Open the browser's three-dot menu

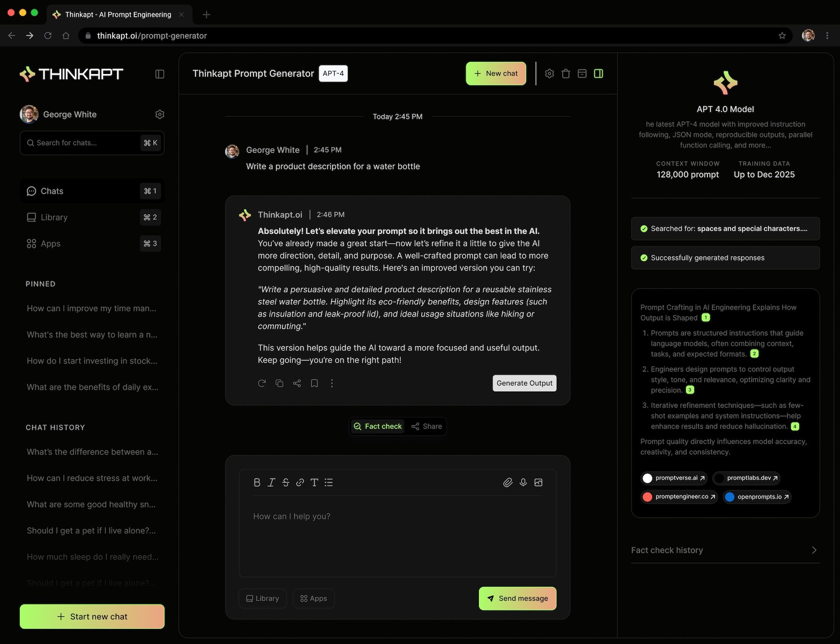pyautogui.click(x=827, y=36)
